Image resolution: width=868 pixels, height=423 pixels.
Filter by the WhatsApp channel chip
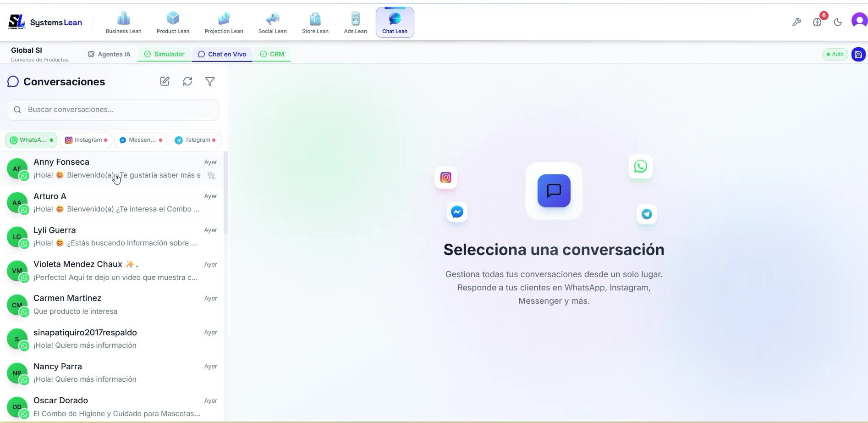pyautogui.click(x=31, y=140)
